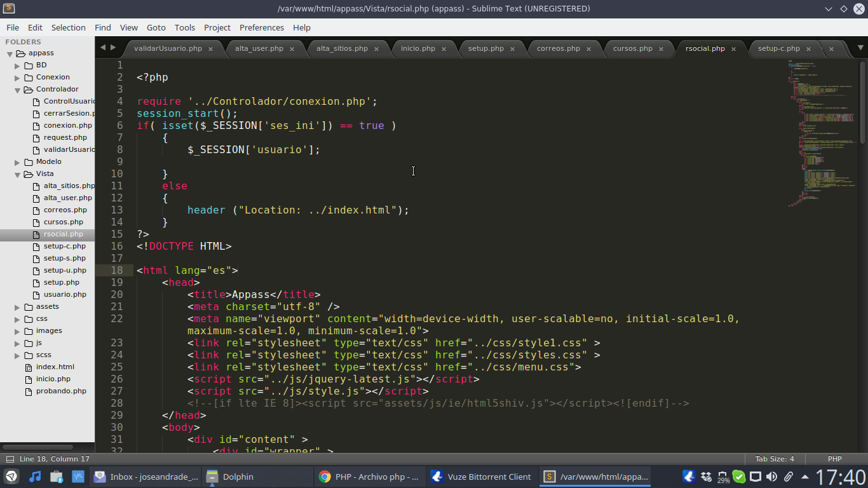Open usuario.php in the sidebar
The height and width of the screenshot is (488, 868).
click(65, 294)
